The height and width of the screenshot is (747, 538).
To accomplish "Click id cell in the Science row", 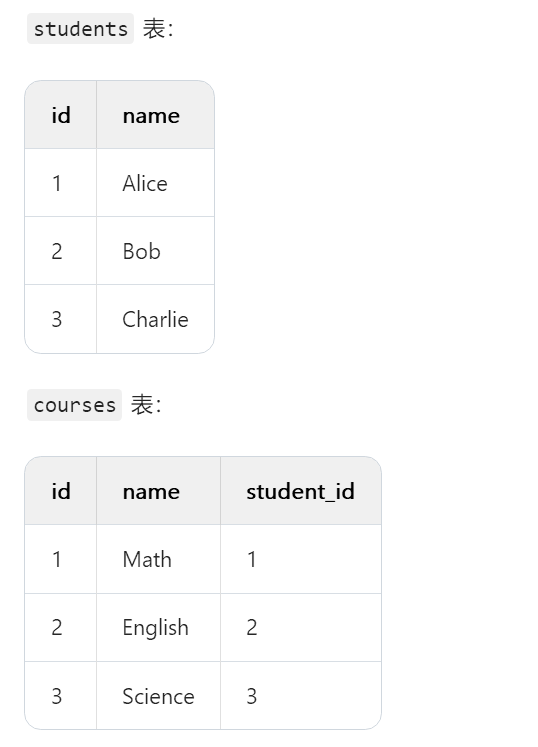I will tap(61, 696).
